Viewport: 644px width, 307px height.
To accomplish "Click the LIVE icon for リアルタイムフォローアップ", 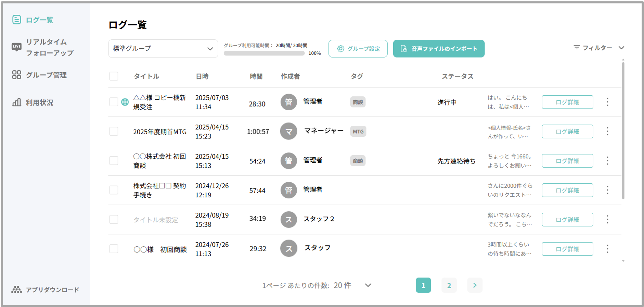I will (16, 47).
